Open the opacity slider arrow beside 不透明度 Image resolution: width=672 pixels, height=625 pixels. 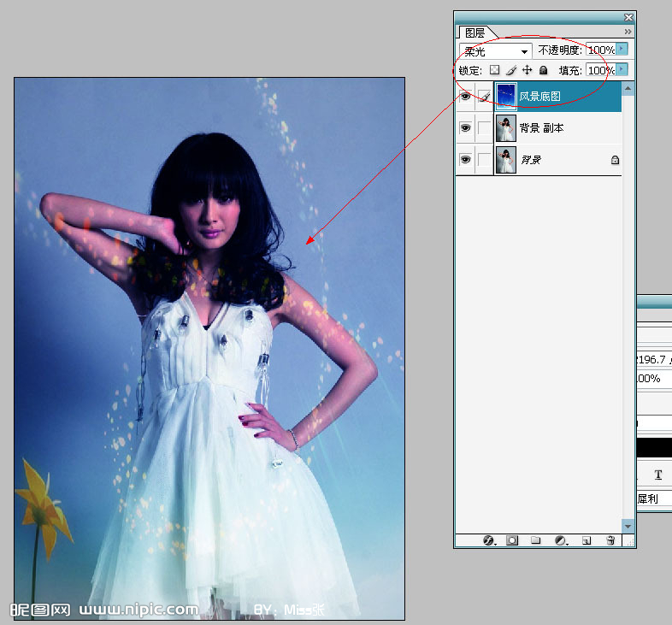click(x=622, y=49)
